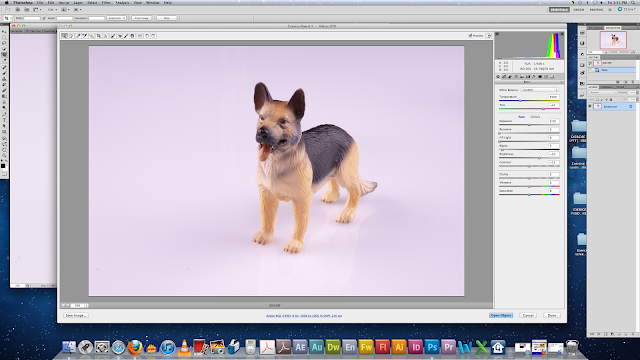Open the Lens Corrections panel tab icon
The height and width of the screenshot is (360, 640).
coord(528,77)
